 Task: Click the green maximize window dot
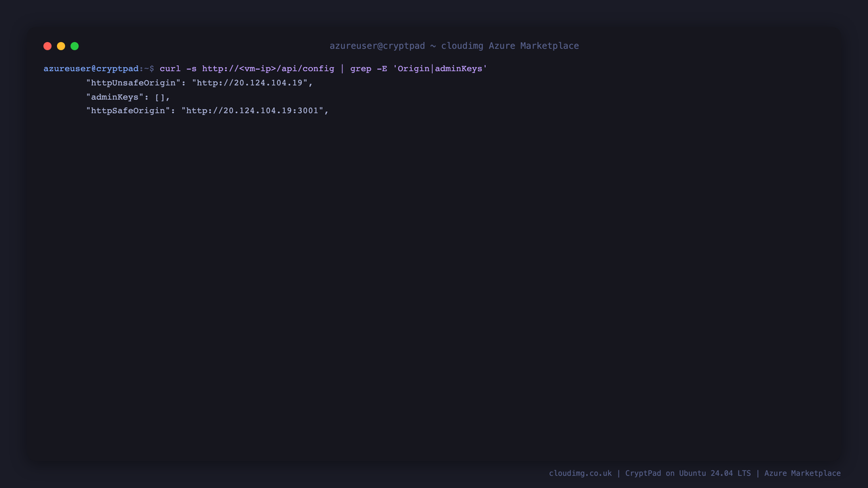click(x=75, y=46)
